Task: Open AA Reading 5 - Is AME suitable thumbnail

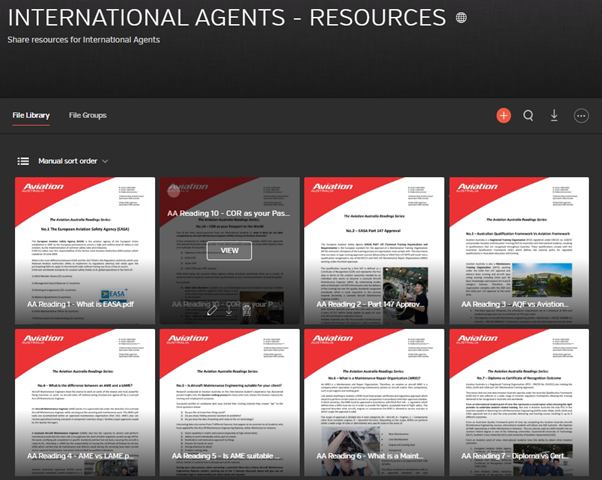Action: coord(230,402)
